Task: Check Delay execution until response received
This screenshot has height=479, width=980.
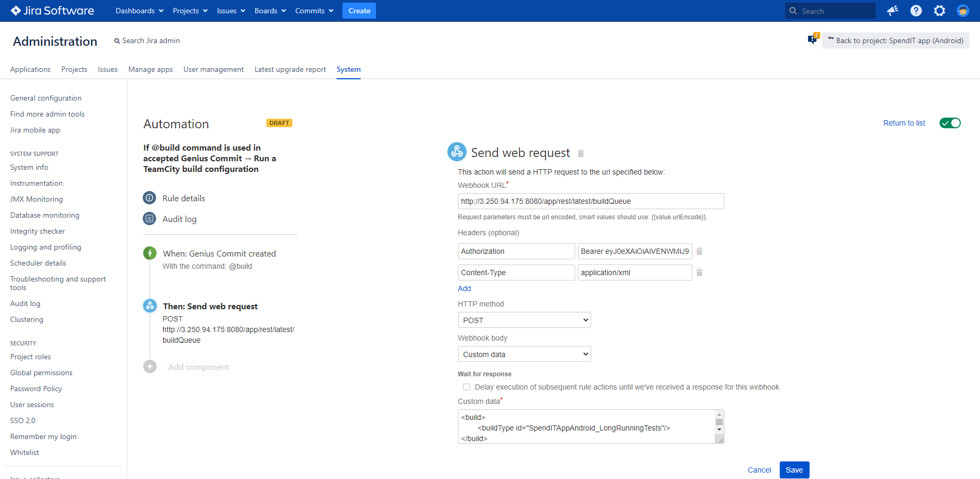Action: [467, 387]
